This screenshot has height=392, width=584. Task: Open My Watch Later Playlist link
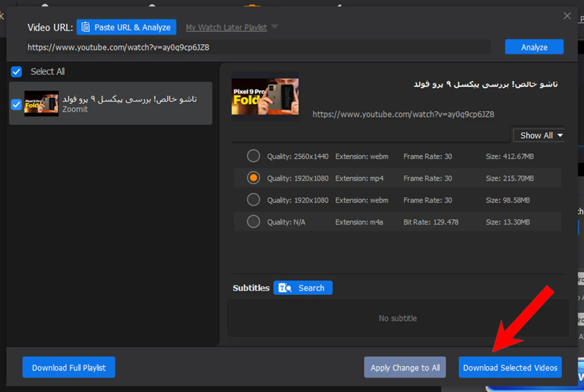(x=226, y=27)
